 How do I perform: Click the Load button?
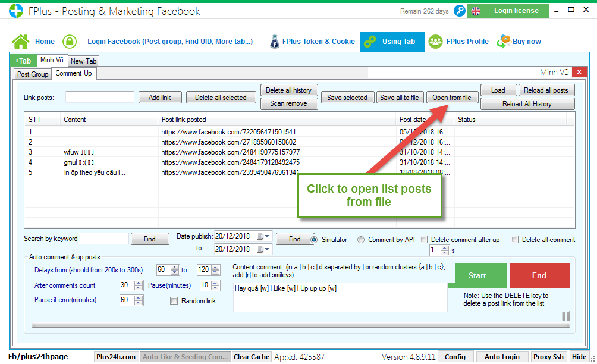click(x=498, y=90)
